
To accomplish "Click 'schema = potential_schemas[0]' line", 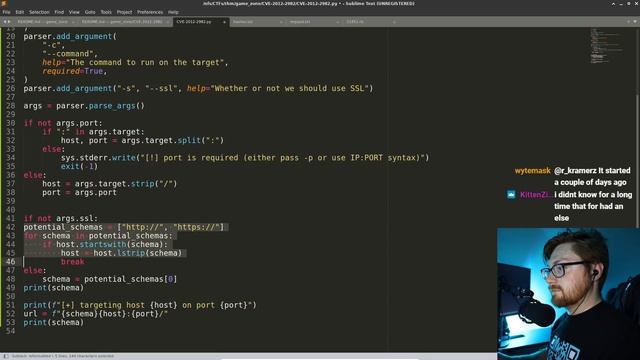I will [110, 279].
